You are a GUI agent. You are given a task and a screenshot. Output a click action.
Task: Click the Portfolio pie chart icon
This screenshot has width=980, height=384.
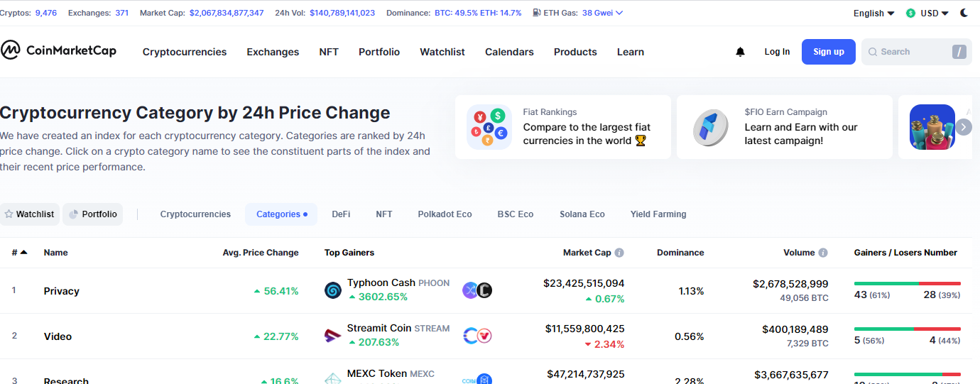tap(73, 214)
